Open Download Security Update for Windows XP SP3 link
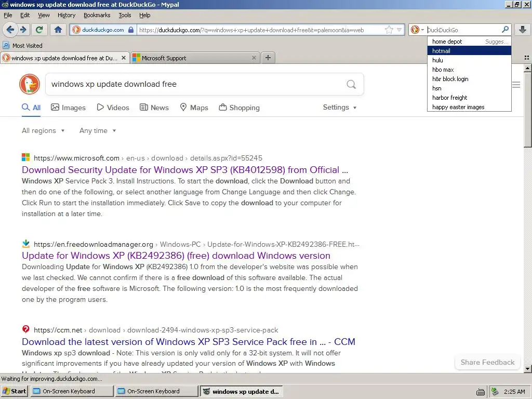Screen dimensions: 532x399 [185, 170]
